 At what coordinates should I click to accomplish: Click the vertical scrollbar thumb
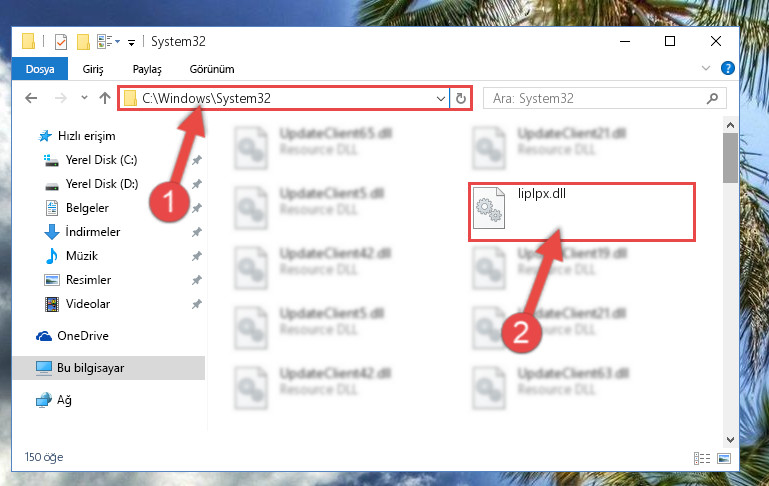(x=730, y=158)
